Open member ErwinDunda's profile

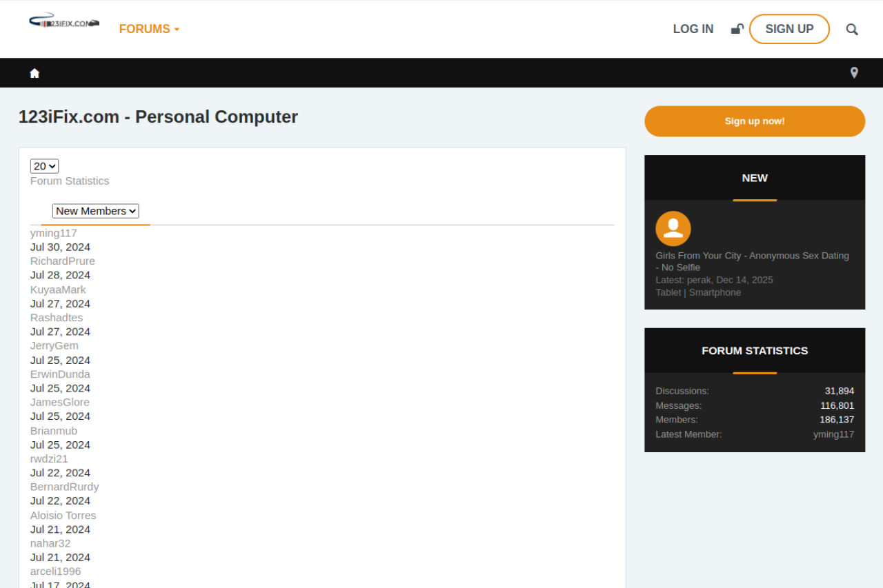[x=60, y=374]
